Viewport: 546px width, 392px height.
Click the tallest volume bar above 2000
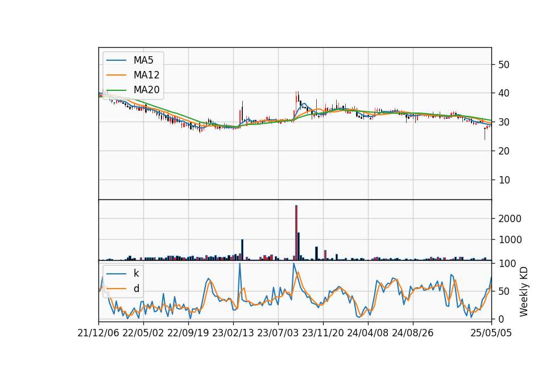click(x=296, y=233)
